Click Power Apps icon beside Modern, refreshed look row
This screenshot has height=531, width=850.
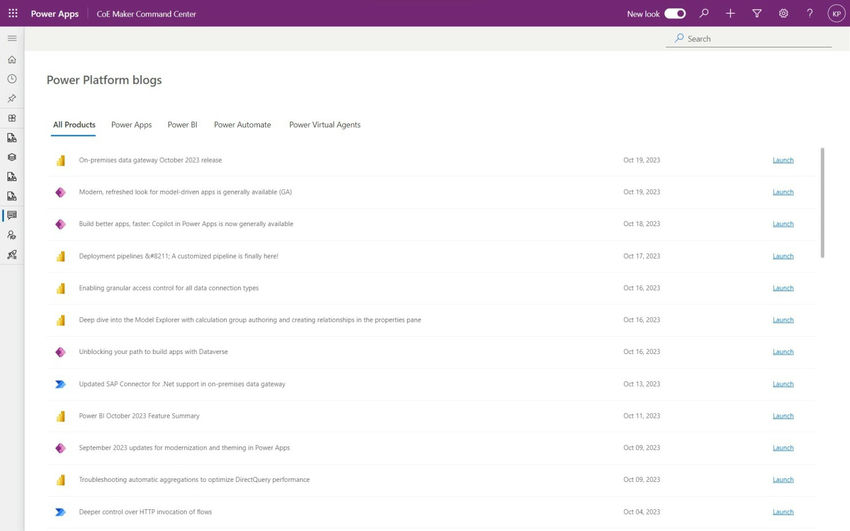61,192
